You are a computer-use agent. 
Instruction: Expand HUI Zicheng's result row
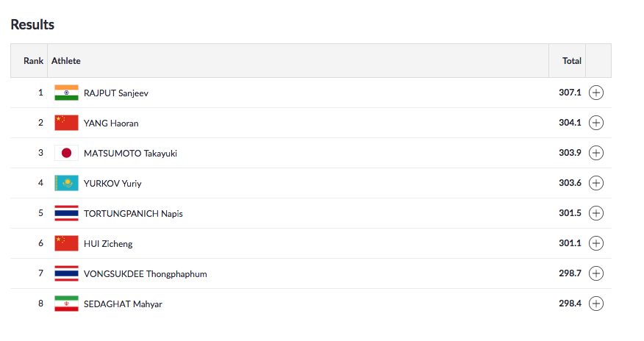click(x=596, y=243)
